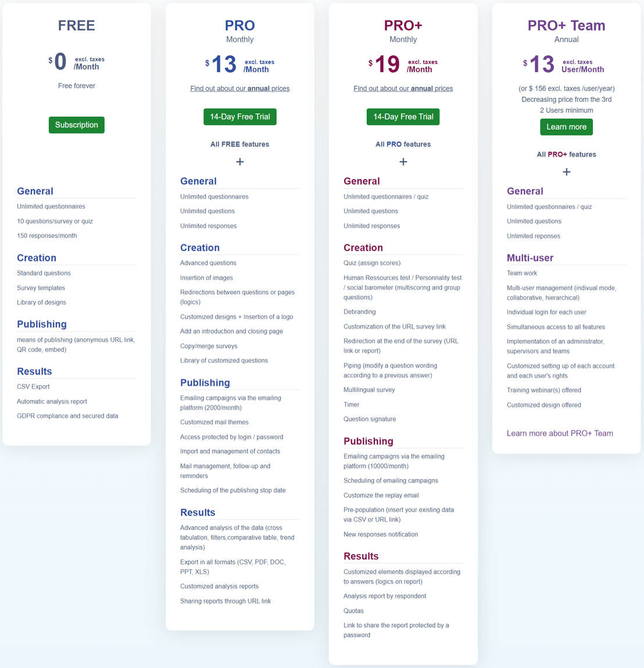Open annual prices link under PRO+ plan
Screen dimensions: 644x668
point(403,88)
